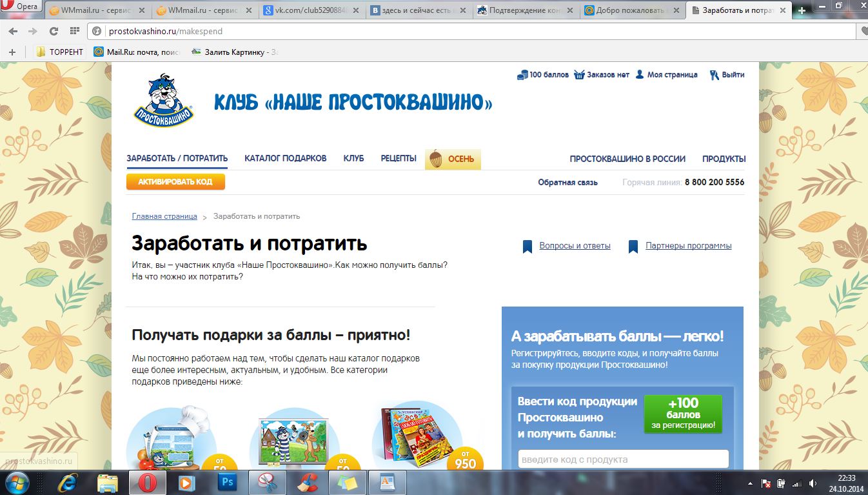Click the person icon by Моя страница
Screen dimensions: 868x495
click(x=640, y=75)
